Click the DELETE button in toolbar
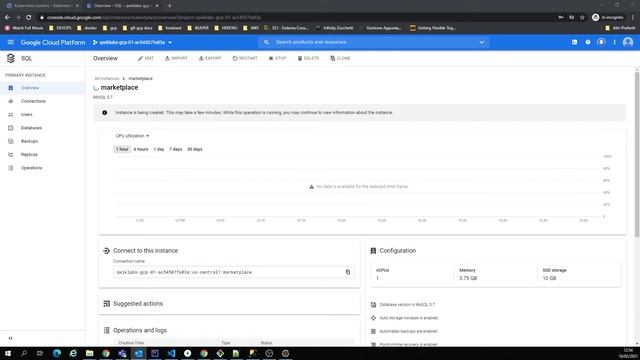Screen dimensions: 640x360 pyautogui.click(x=309, y=58)
